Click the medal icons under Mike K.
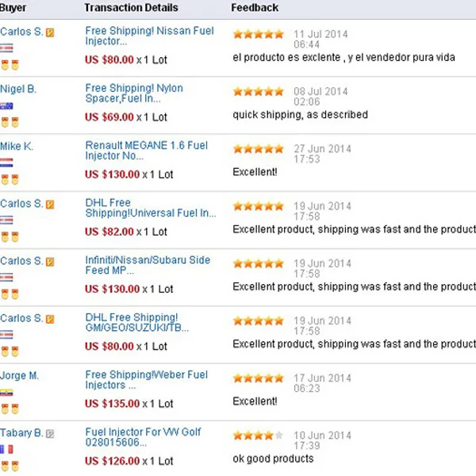This screenshot has height=476, width=476. click(10, 179)
